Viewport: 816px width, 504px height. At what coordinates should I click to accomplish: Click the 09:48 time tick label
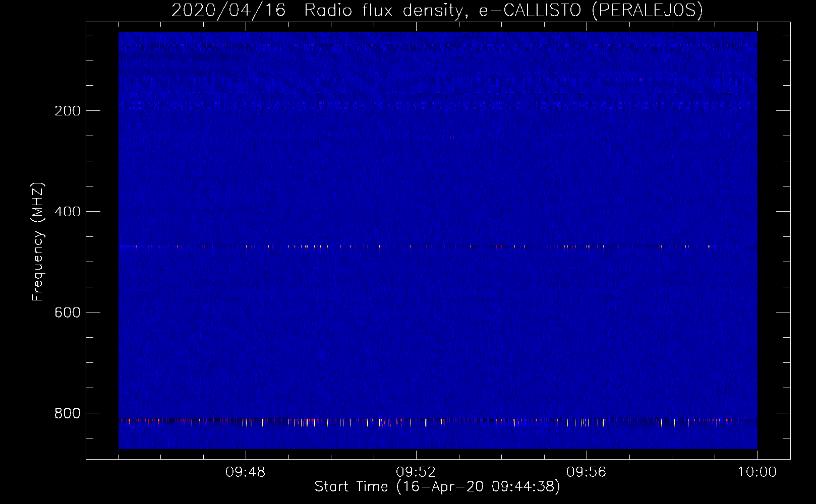point(246,472)
